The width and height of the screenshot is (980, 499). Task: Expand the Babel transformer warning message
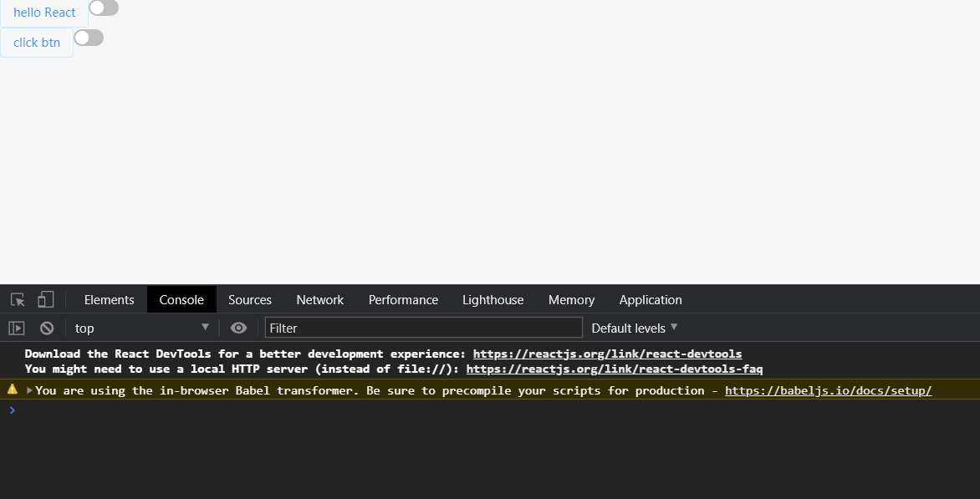pyautogui.click(x=29, y=390)
